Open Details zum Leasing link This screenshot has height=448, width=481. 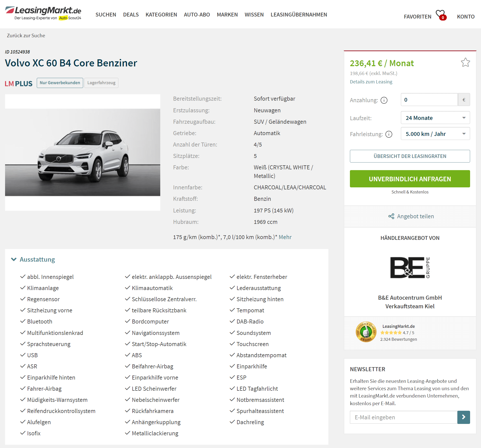click(371, 82)
